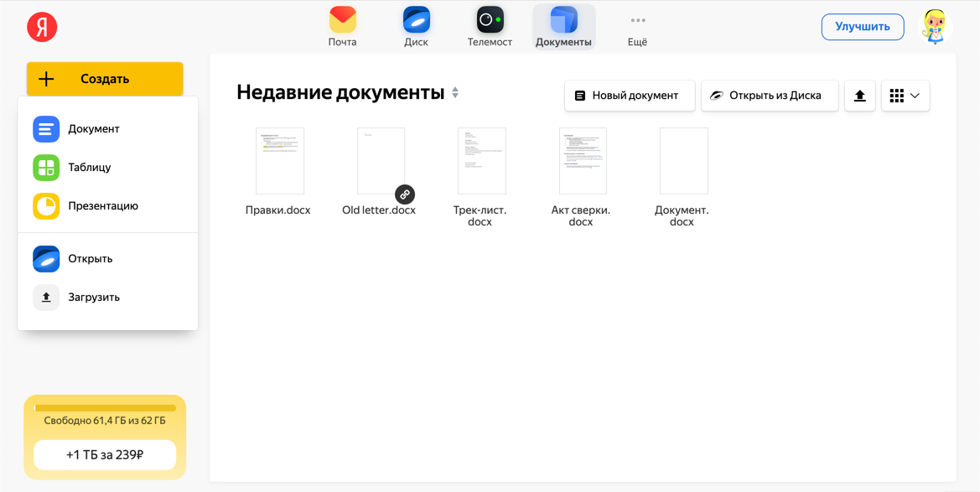Choose Загрузить in the create menu
This screenshot has width=980, height=492.
pyautogui.click(x=93, y=298)
